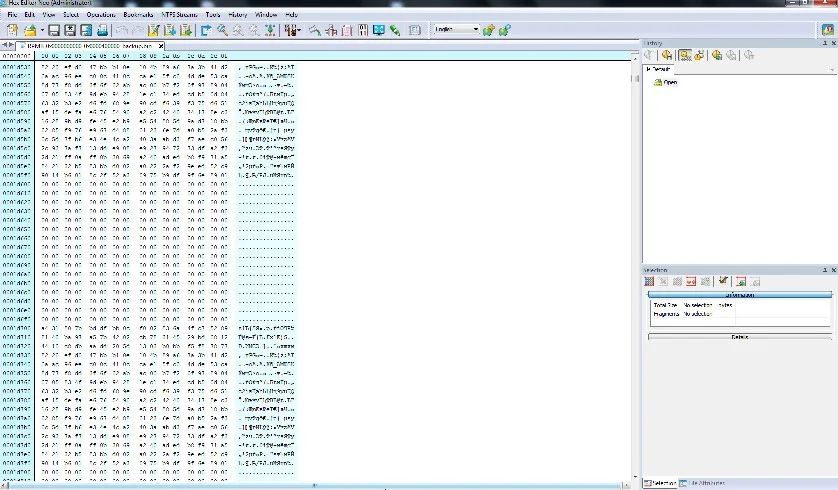The width and height of the screenshot is (838, 490).
Task: Click the Save All disk icon
Action: [86, 30]
